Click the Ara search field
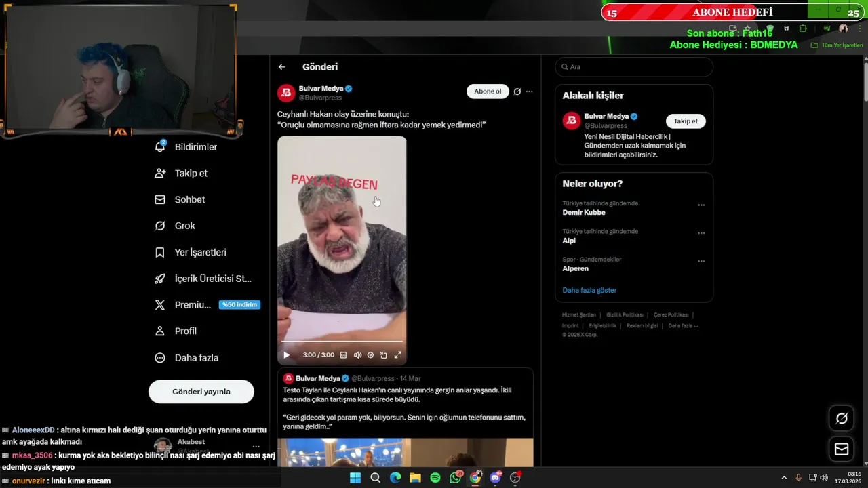The width and height of the screenshot is (868, 488). click(634, 67)
